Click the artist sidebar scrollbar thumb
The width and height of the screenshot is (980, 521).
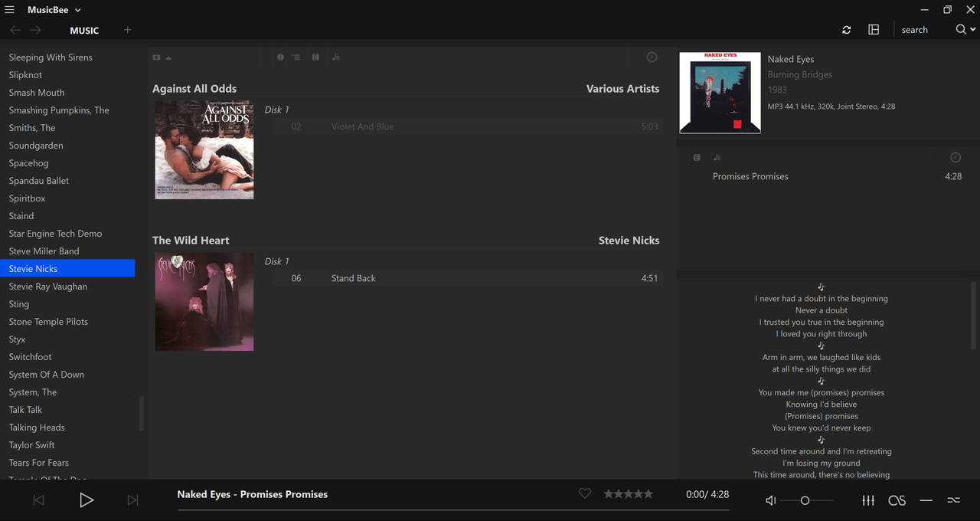point(142,414)
